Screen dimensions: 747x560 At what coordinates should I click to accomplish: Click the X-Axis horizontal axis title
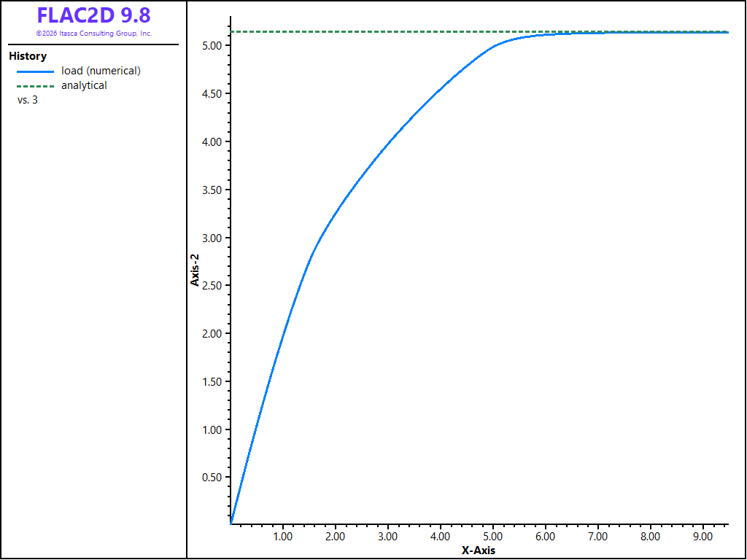pos(479,551)
